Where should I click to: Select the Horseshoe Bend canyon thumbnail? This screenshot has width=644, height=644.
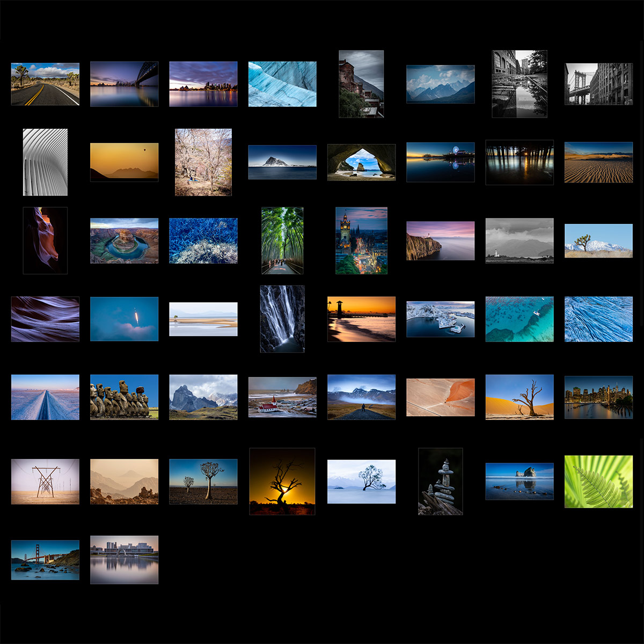click(124, 240)
